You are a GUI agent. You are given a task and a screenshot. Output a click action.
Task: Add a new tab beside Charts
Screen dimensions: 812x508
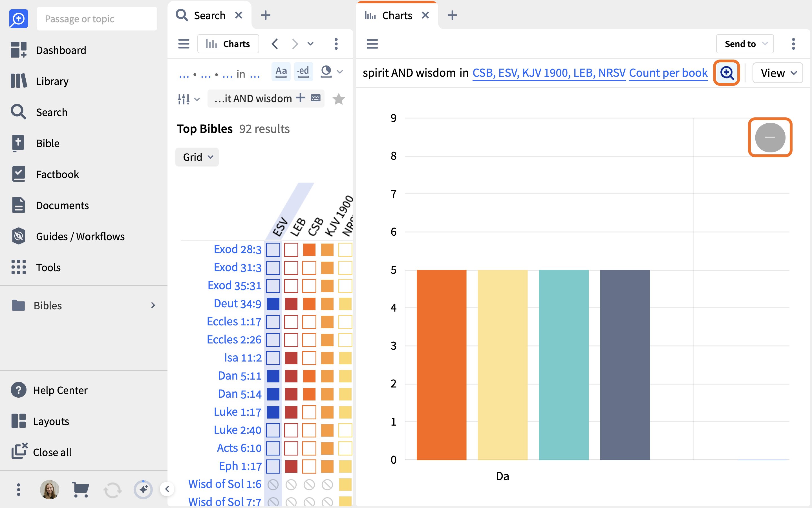pos(452,16)
